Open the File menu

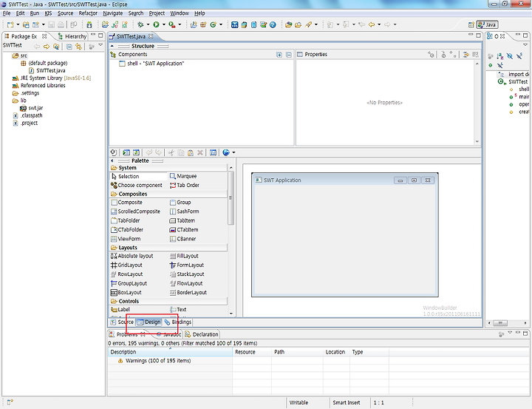(x=7, y=13)
